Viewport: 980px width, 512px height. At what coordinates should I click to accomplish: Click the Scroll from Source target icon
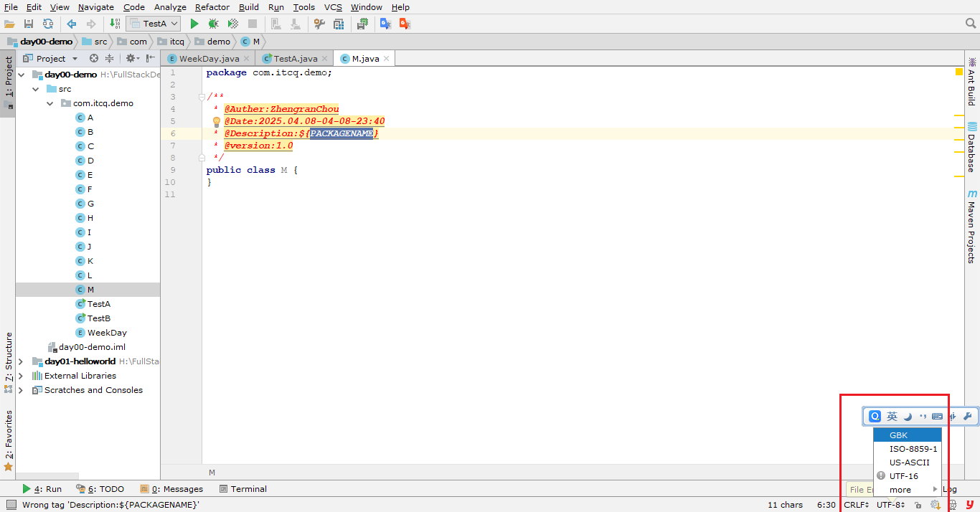[93, 59]
